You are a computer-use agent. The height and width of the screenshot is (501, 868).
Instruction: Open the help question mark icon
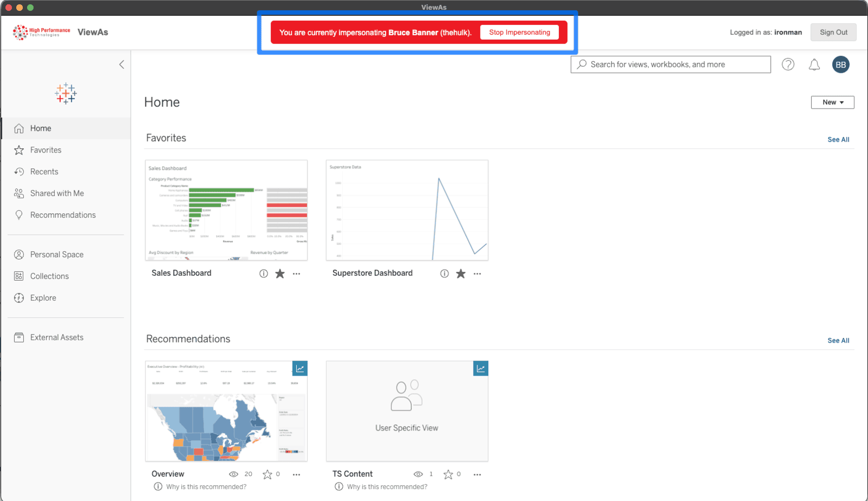pos(788,65)
